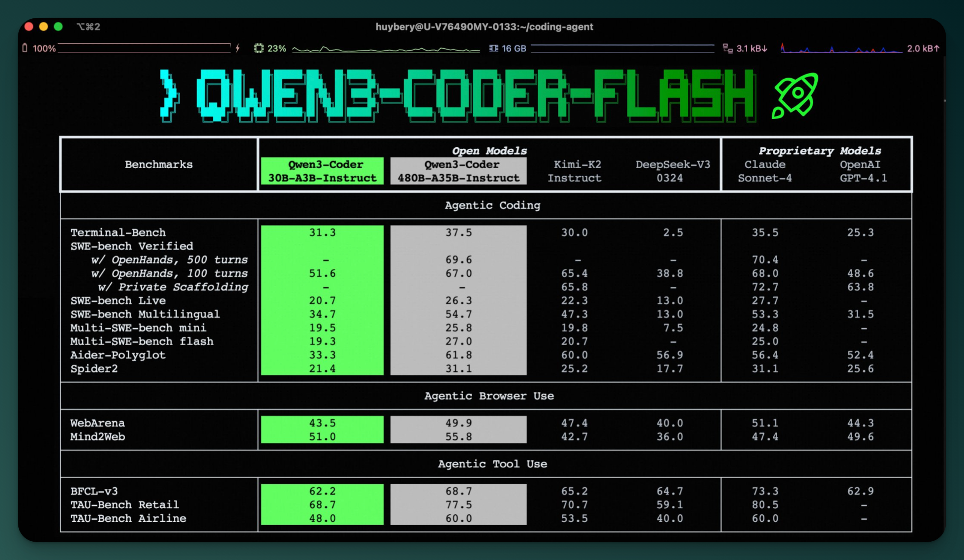The width and height of the screenshot is (964, 560).
Task: Click the 73.3 BFCL-v3 score
Action: coord(765,491)
